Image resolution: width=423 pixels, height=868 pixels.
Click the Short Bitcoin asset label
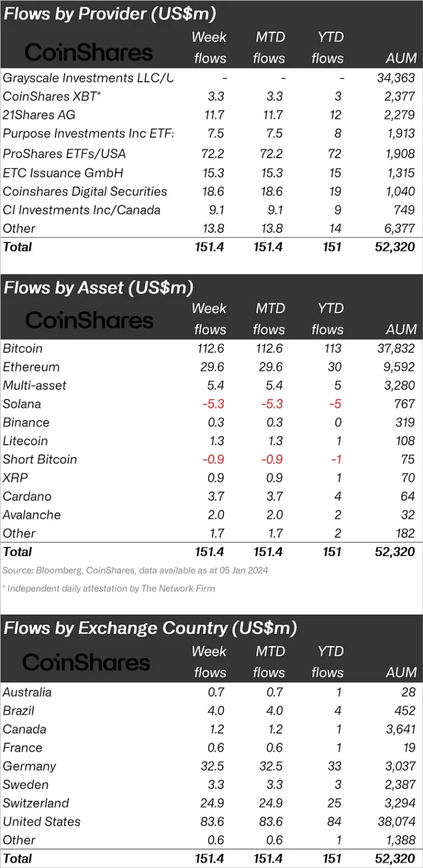coord(40,459)
